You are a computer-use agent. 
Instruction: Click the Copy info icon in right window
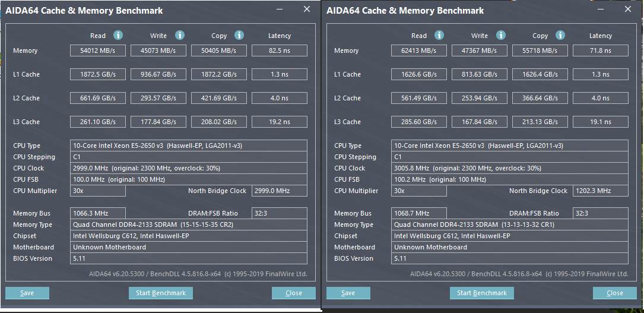[560, 36]
